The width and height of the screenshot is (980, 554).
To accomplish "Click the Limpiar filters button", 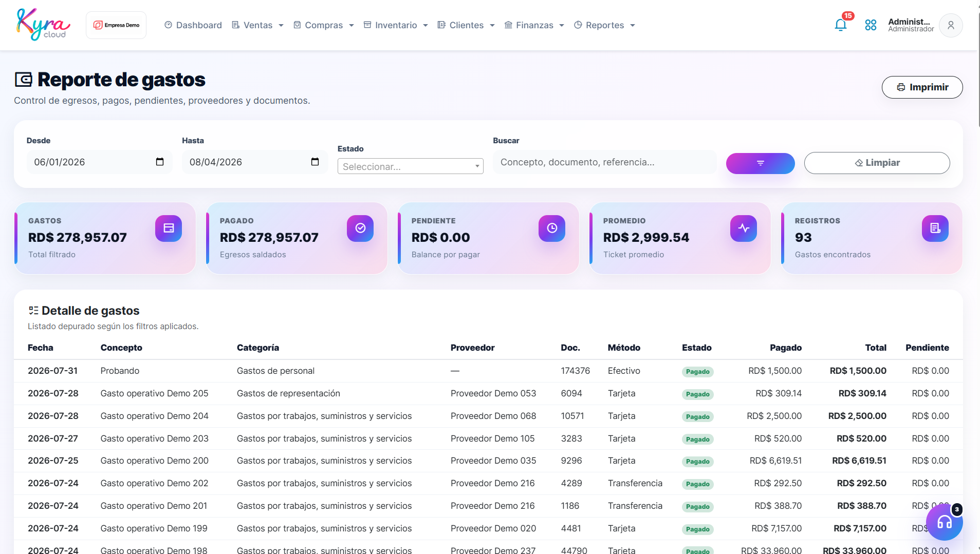I will [x=877, y=163].
